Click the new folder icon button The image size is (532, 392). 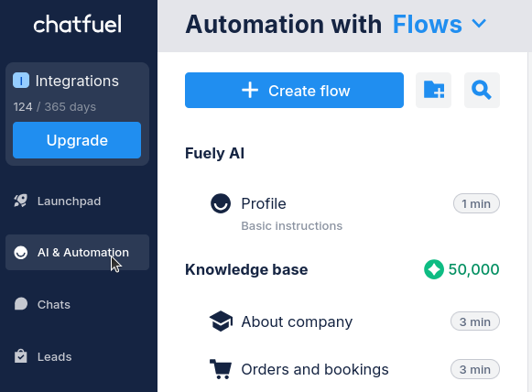(x=434, y=91)
